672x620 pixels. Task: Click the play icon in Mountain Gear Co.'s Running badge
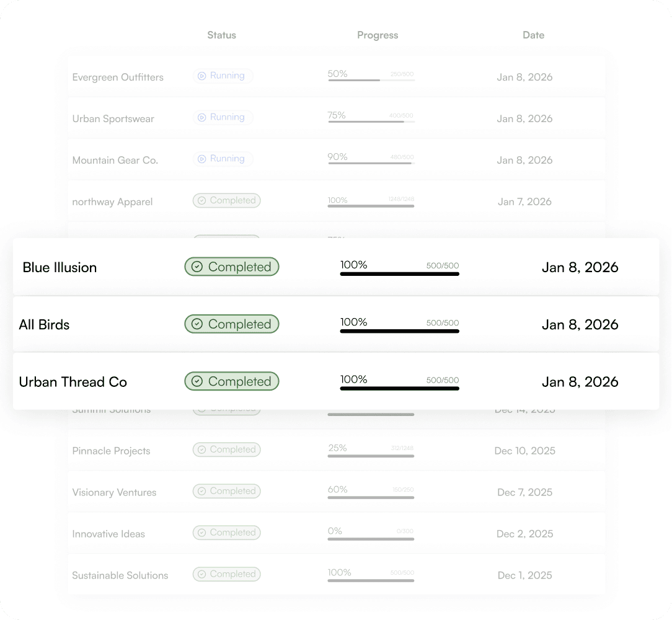(202, 159)
